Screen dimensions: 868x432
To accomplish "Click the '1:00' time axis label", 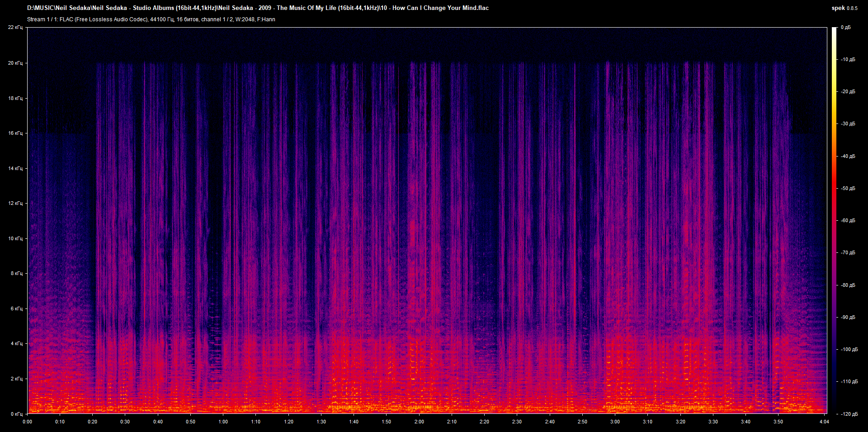I will (x=223, y=422).
